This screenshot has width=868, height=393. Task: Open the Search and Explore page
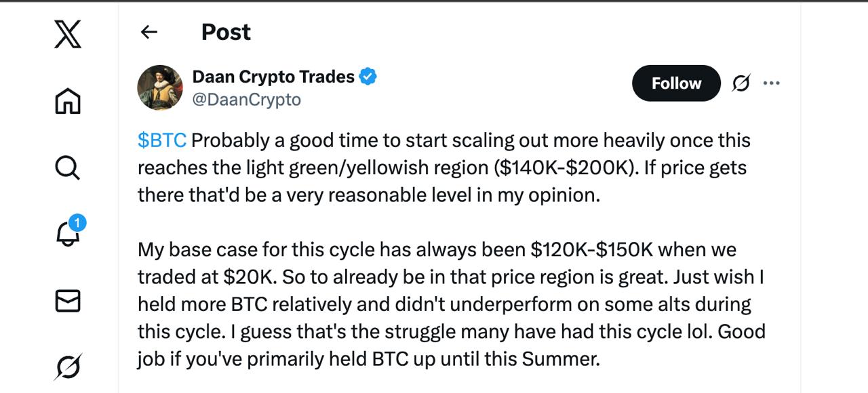pos(67,167)
